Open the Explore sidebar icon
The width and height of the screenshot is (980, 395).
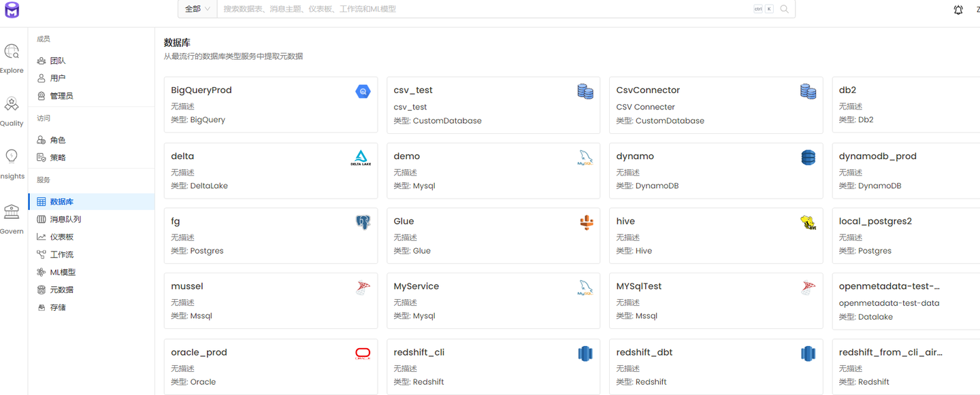[x=12, y=52]
